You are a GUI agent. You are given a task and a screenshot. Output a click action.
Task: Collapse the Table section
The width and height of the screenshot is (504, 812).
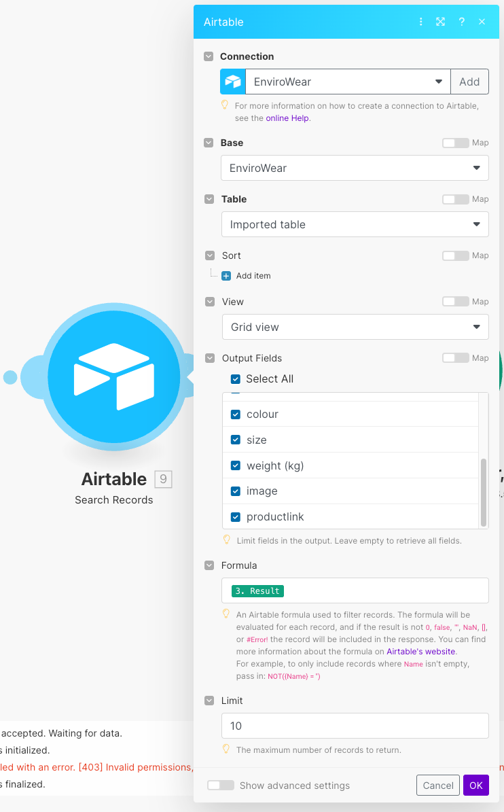pos(209,199)
